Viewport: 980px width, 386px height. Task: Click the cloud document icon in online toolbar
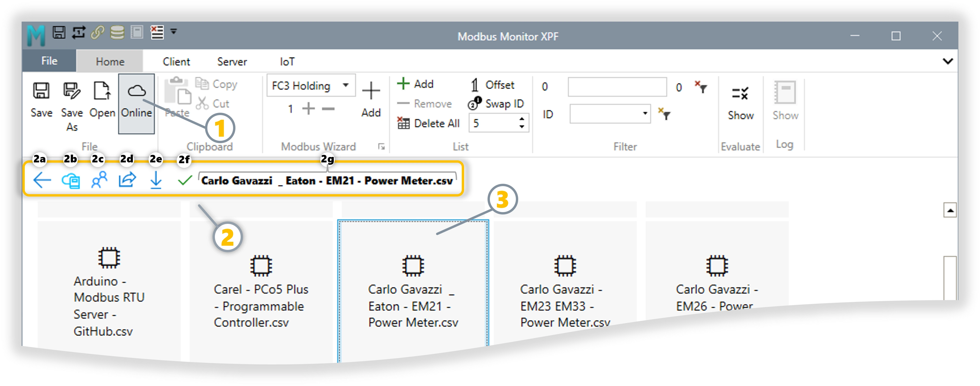click(x=71, y=180)
